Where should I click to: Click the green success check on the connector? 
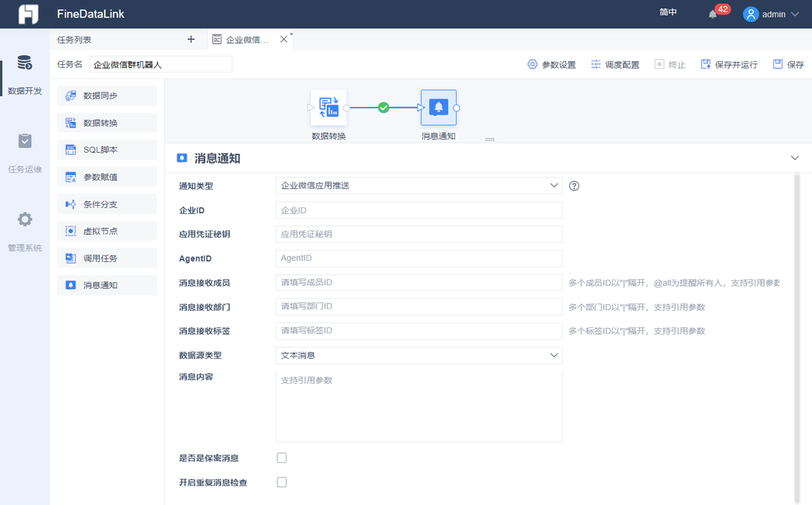[x=384, y=108]
